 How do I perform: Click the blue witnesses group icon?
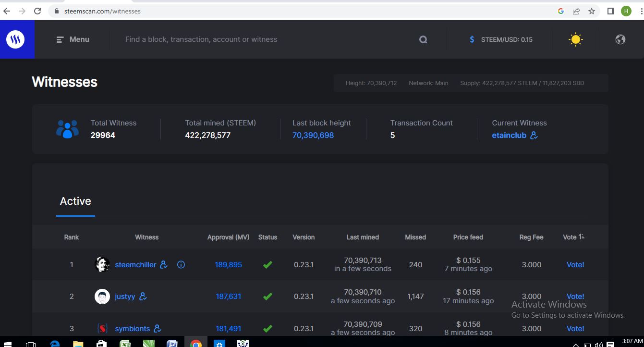68,129
